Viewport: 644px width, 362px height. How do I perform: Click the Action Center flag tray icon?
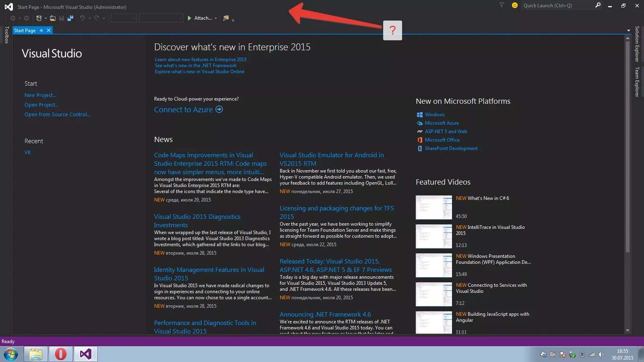[x=562, y=354]
